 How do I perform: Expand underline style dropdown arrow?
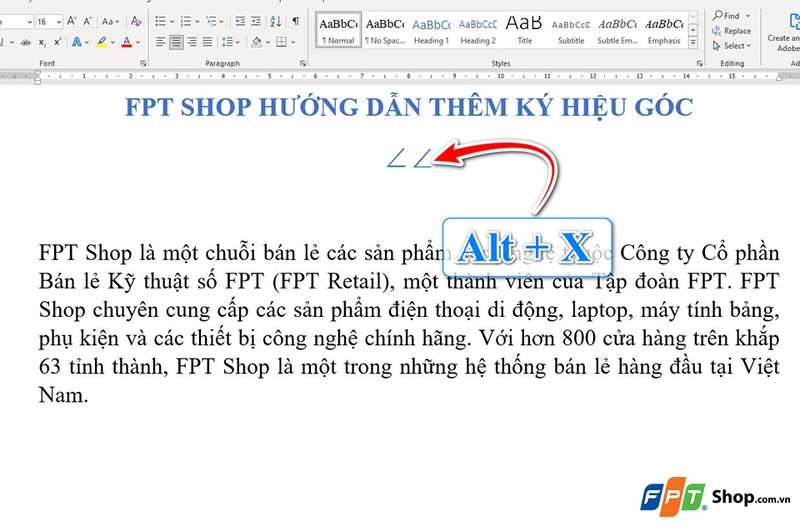(x=11, y=42)
